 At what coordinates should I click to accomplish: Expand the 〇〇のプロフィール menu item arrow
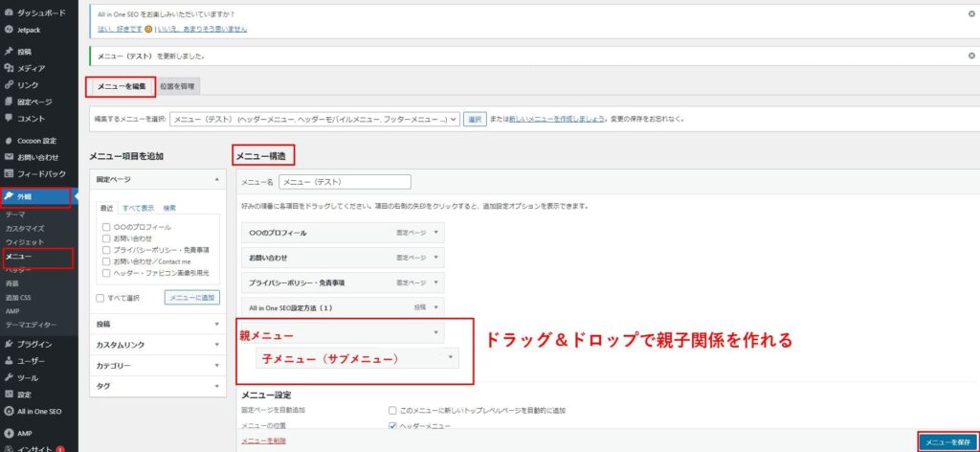coord(435,233)
